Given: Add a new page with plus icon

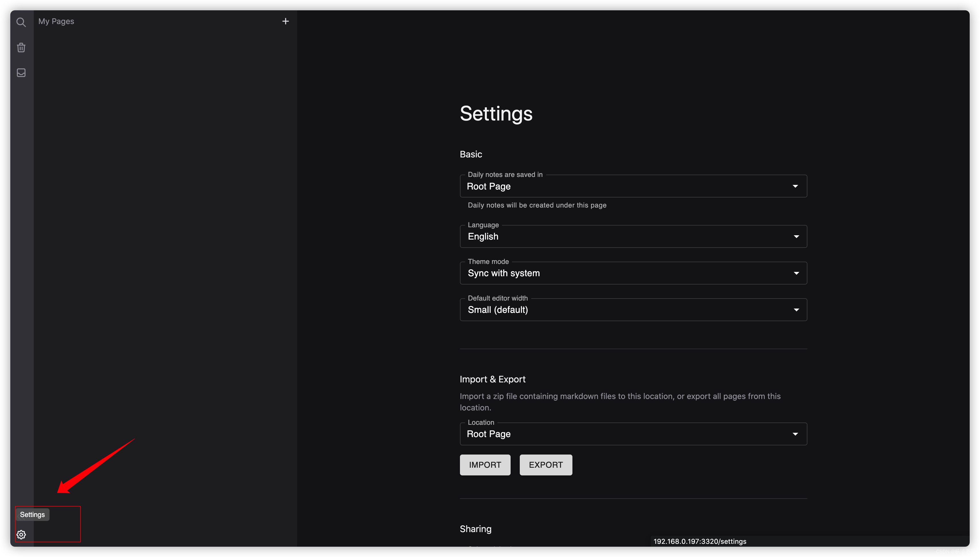Looking at the screenshot, I should (x=285, y=21).
